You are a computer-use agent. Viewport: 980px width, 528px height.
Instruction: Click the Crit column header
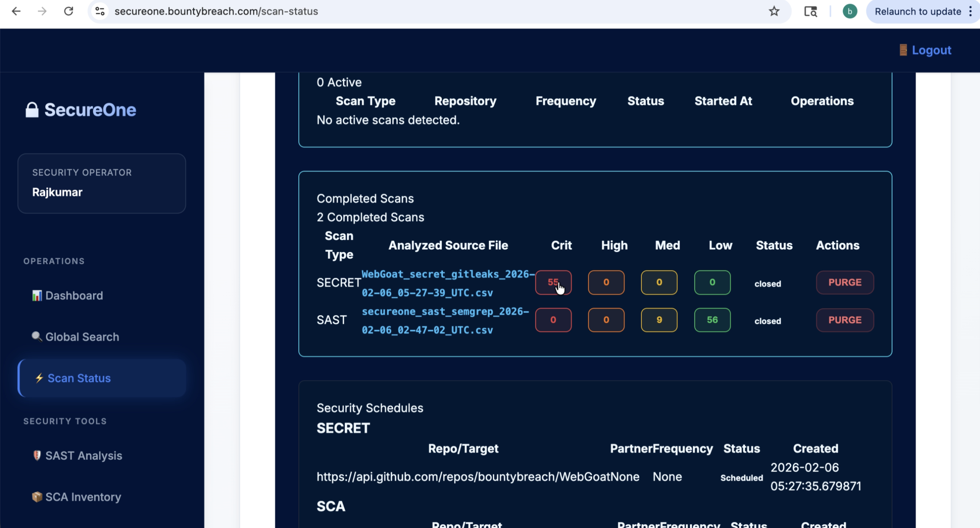click(x=561, y=245)
